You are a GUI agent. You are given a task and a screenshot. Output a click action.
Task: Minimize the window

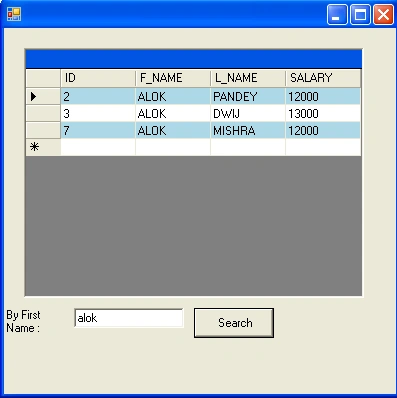[337, 15]
